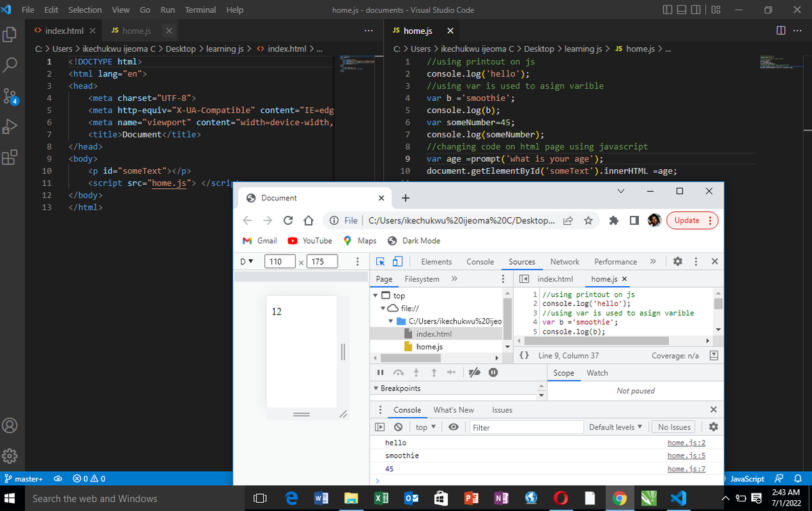Go to Chrome home page button
Screen dimensions: 812x511
[x=308, y=221]
